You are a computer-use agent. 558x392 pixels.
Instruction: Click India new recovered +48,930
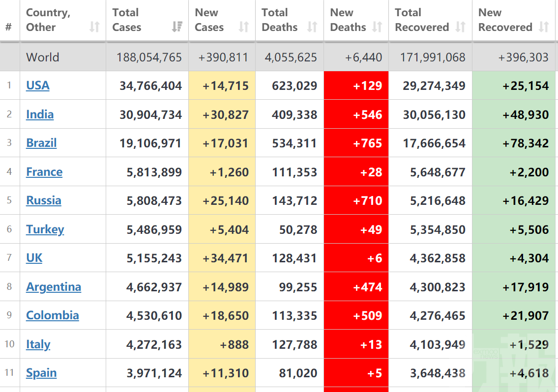[x=525, y=114]
